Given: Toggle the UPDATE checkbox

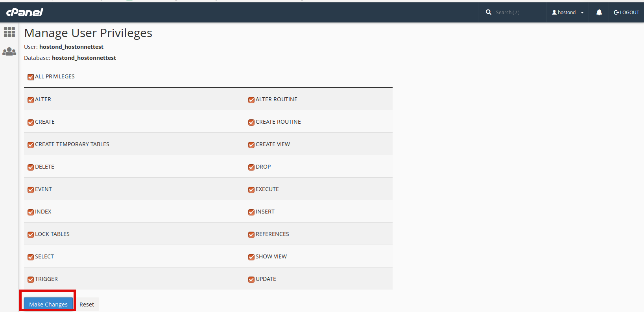Looking at the screenshot, I should tap(251, 279).
